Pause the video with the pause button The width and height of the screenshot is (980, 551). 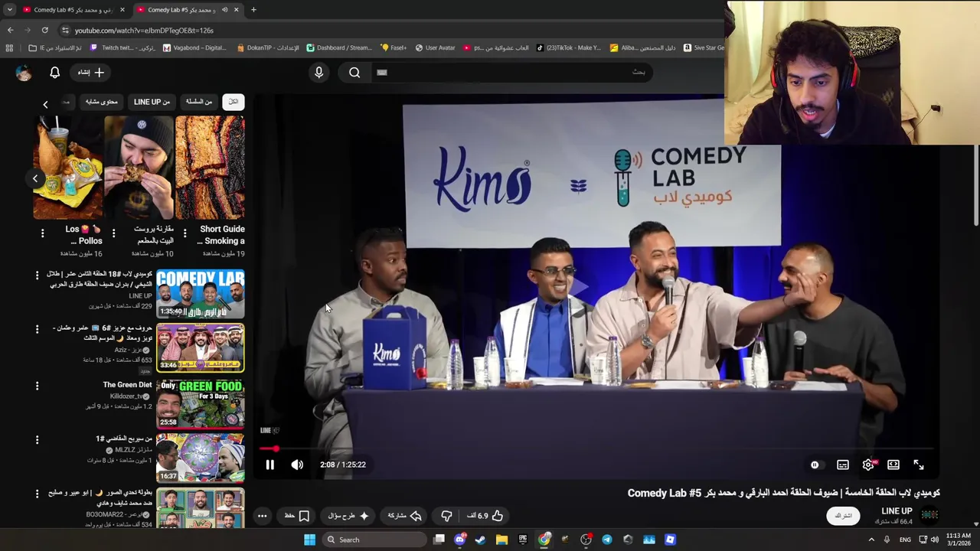click(269, 465)
